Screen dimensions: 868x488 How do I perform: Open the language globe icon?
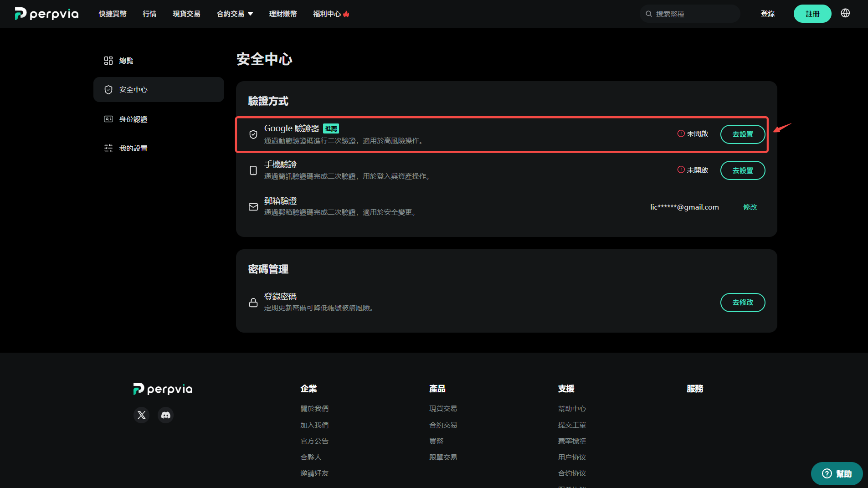(845, 13)
